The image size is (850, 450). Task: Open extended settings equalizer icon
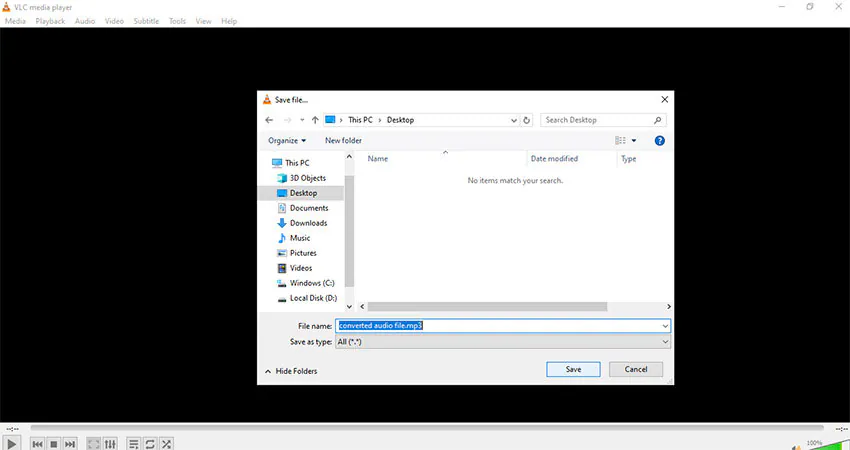[110, 444]
